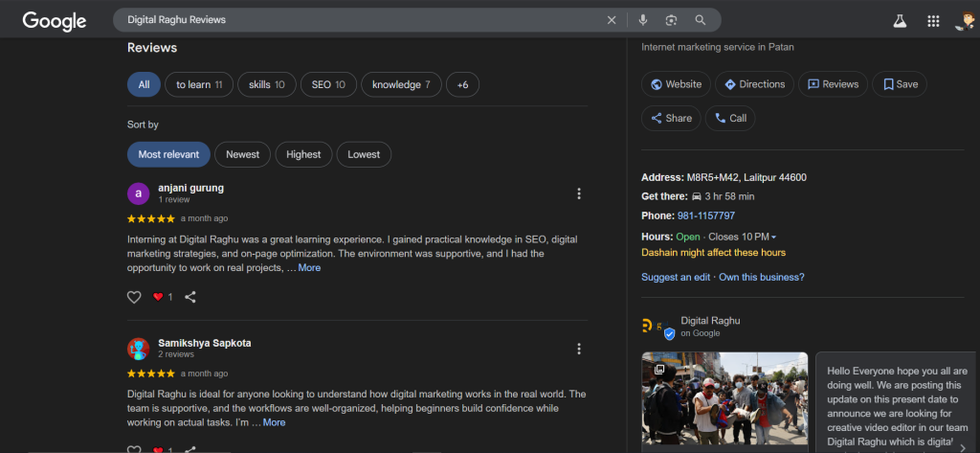Open anjani gurung's purple avatar
This screenshot has width=980, height=453.
[x=138, y=193]
